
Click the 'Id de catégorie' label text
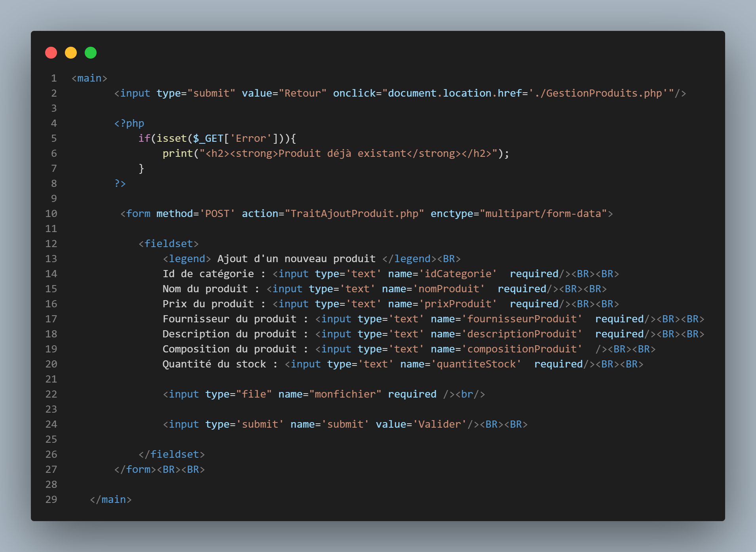click(x=208, y=274)
